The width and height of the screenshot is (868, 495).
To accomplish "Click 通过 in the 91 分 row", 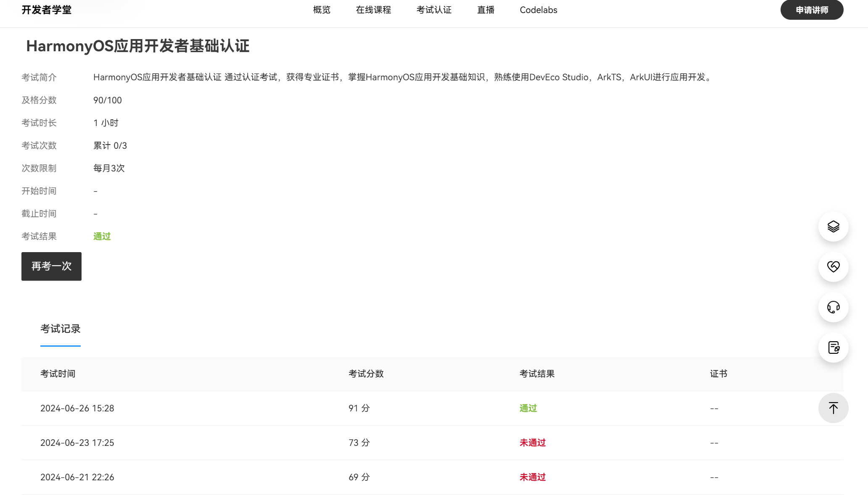I will [528, 408].
